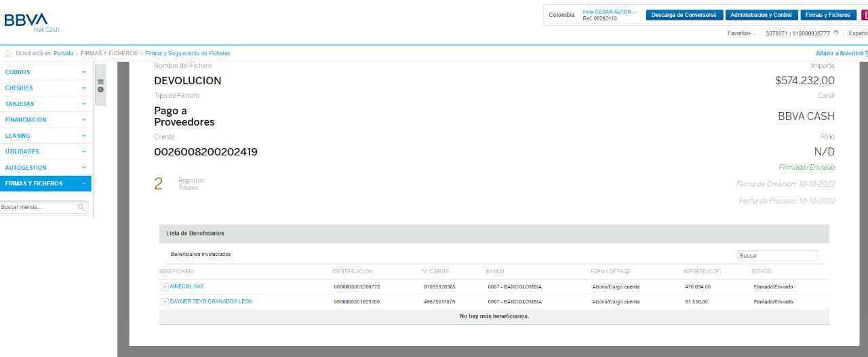The width and height of the screenshot is (868, 357).
Task: Click the round close icon on sidebar handle
Action: click(100, 90)
